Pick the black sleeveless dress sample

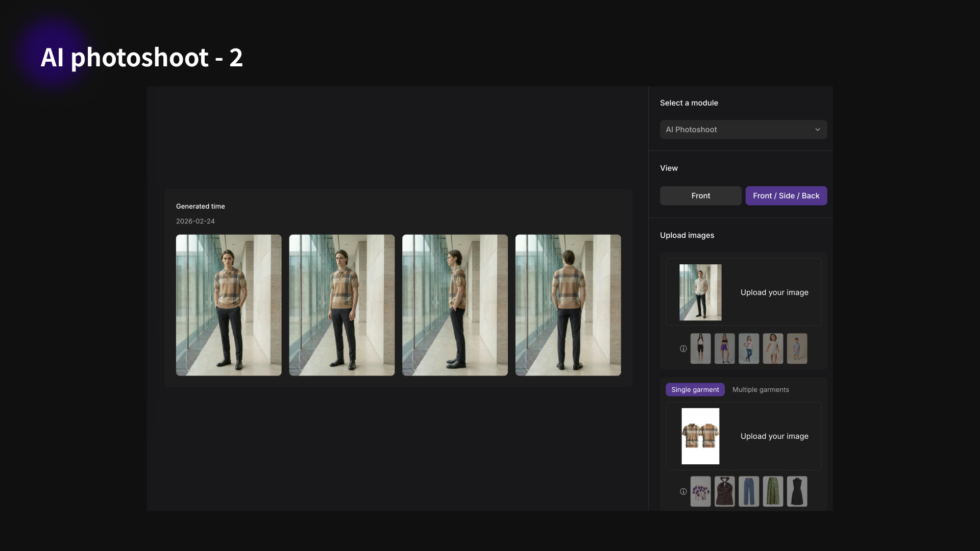coord(797,492)
